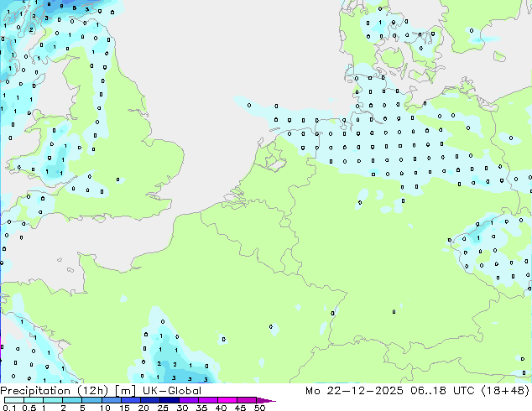Click the 25–30 dark blue legend swatch
The image size is (532, 411).
tap(169, 400)
